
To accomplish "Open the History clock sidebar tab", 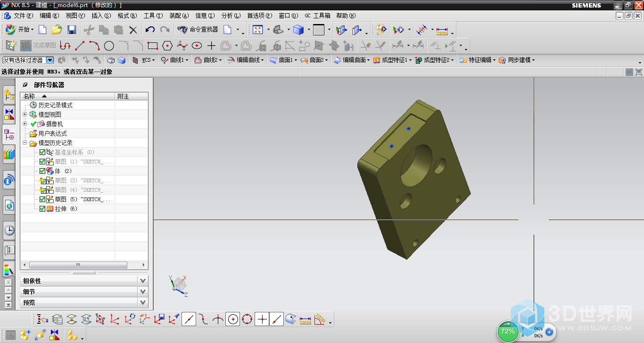I will [9, 230].
